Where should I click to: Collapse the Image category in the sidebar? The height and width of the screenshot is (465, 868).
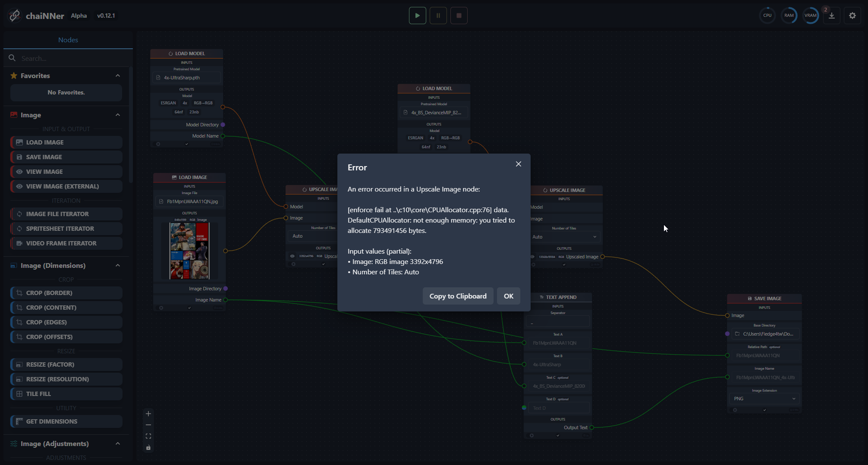117,115
